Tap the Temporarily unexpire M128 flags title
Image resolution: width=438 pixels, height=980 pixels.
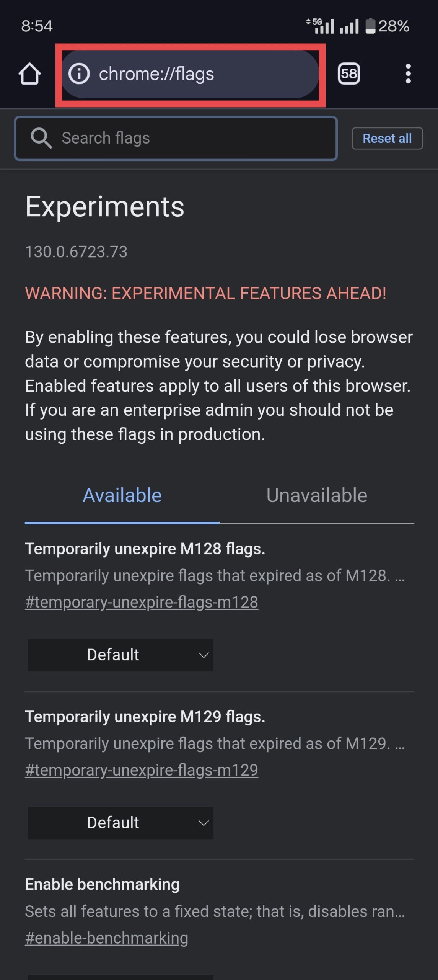tap(145, 549)
